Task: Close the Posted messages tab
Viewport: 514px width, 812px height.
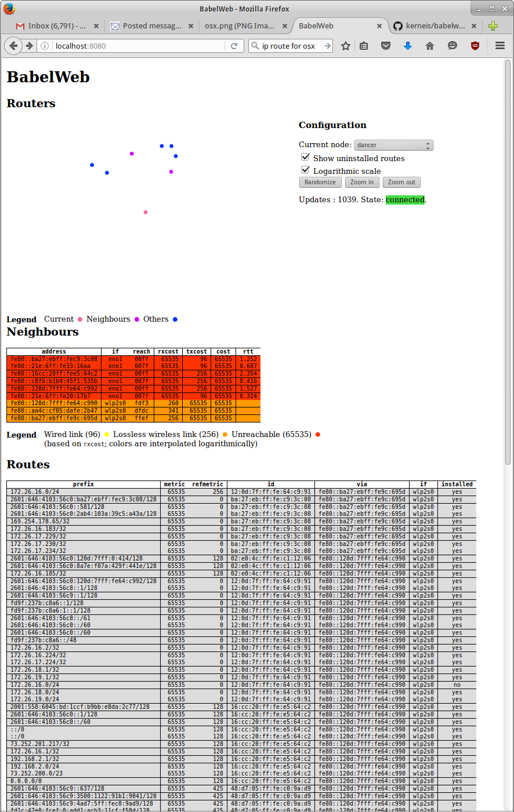Action: pyautogui.click(x=191, y=26)
